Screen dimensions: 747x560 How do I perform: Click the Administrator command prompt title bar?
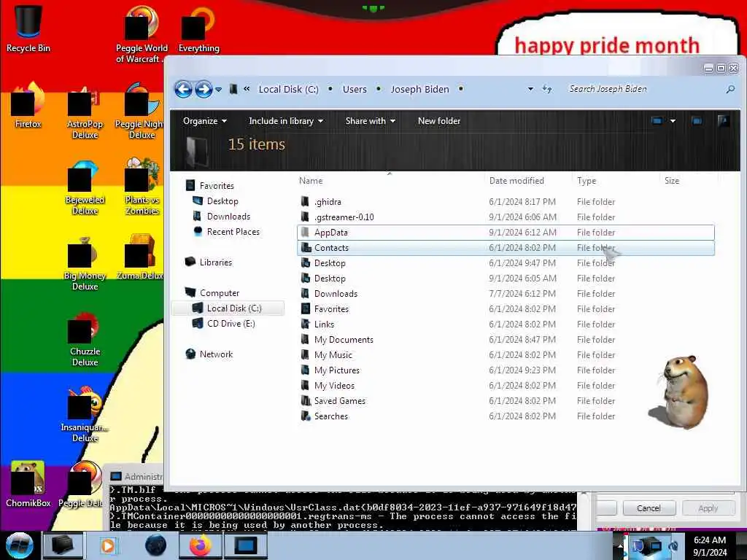(x=136, y=476)
